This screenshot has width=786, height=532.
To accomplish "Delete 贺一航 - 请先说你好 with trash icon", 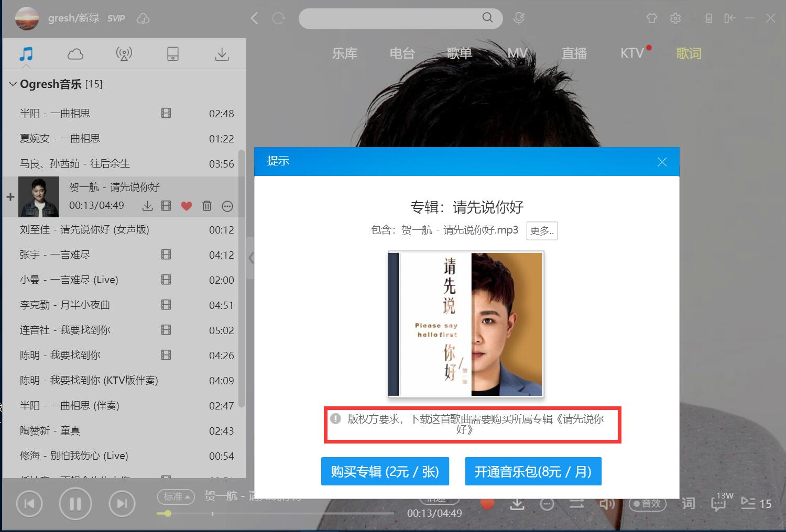I will 207,206.
